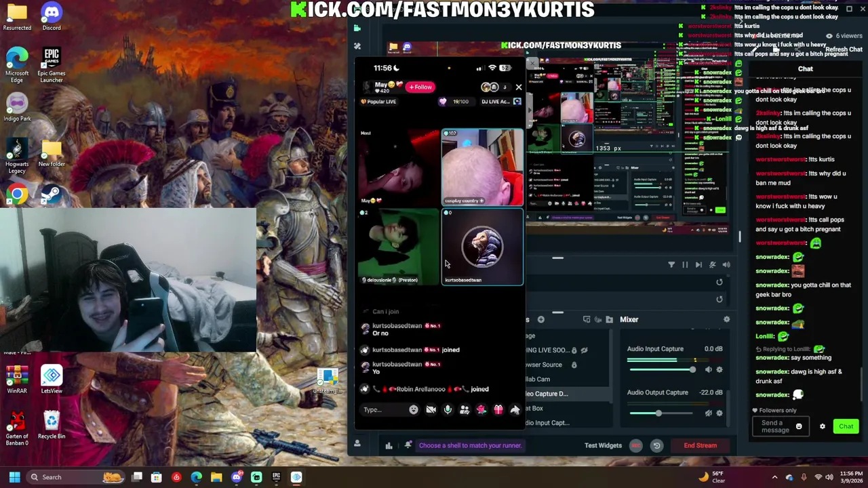Open the Epic Games Launcher desktop icon
Image resolution: width=868 pixels, height=488 pixels.
pyautogui.click(x=52, y=65)
